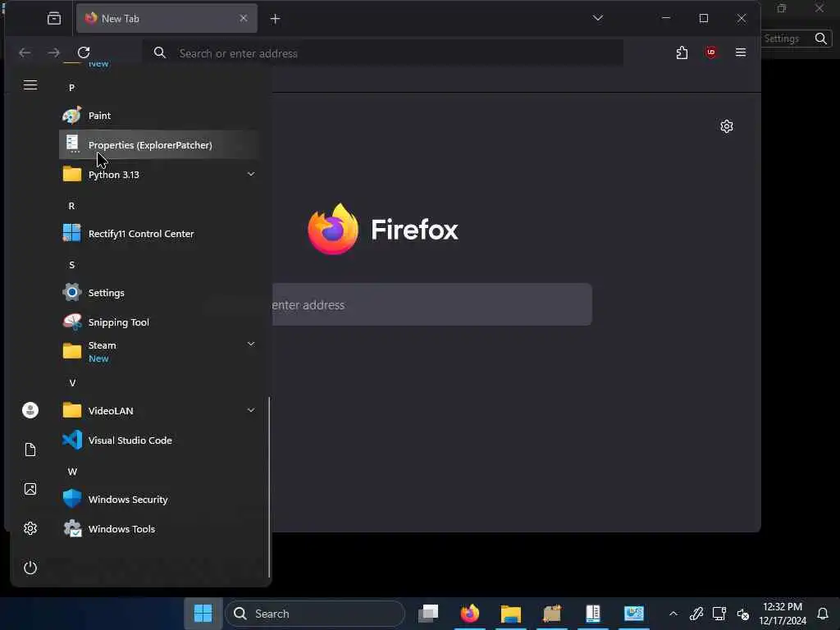Screen dimensions: 840x630
Task: Open Rectify11 Control Center
Action: 158,234
